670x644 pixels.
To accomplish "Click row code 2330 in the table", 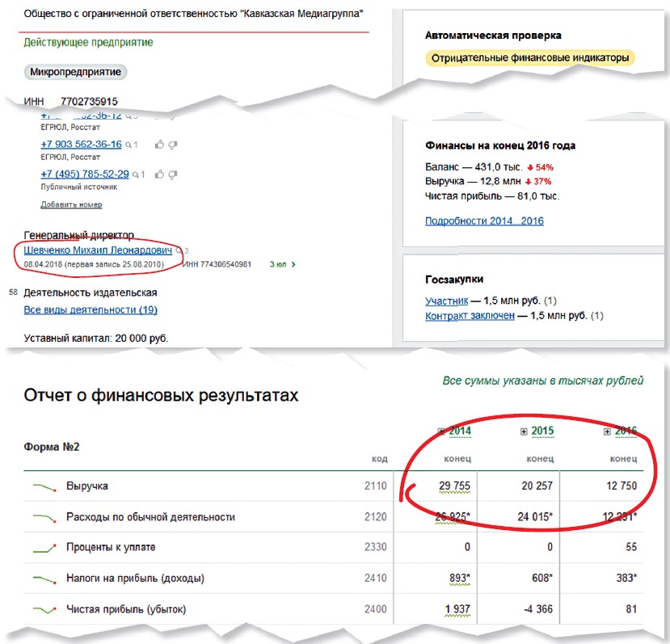I will coord(376,547).
